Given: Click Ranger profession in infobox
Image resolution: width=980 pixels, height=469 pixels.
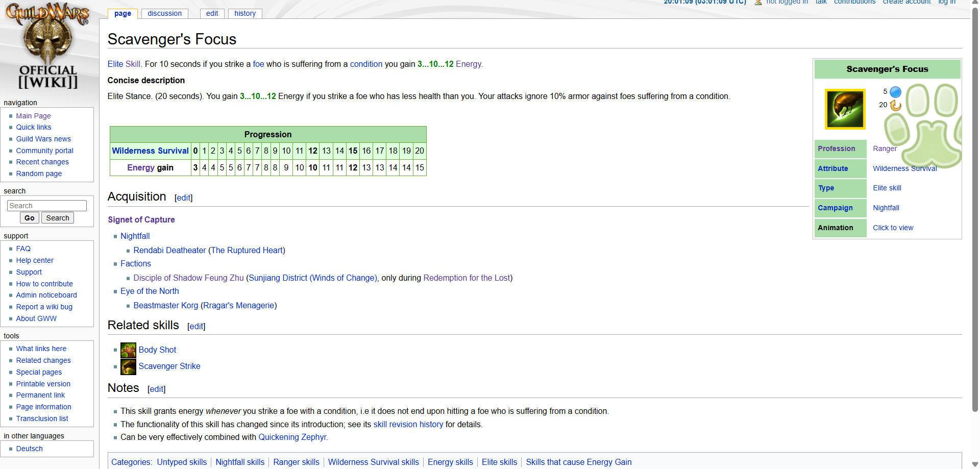Looking at the screenshot, I should 885,149.
